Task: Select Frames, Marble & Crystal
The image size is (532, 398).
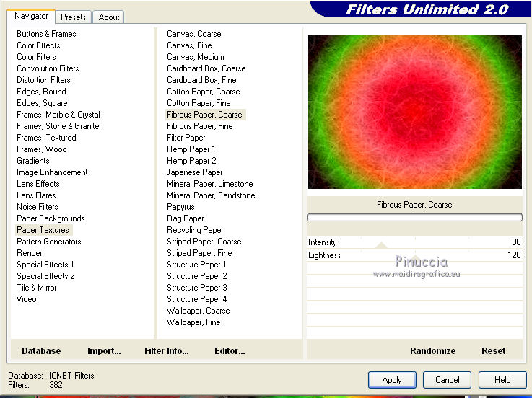Action: [58, 115]
